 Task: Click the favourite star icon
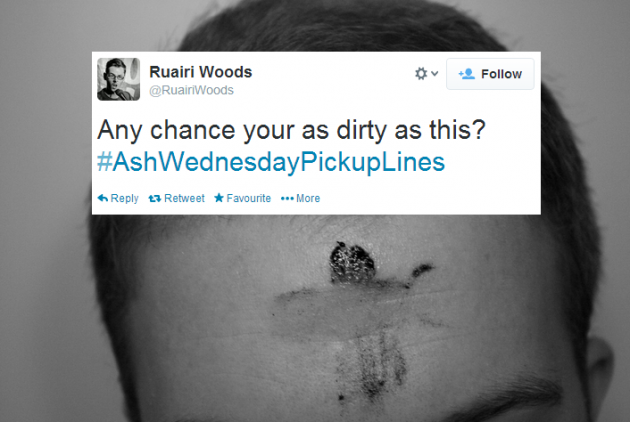tap(219, 197)
